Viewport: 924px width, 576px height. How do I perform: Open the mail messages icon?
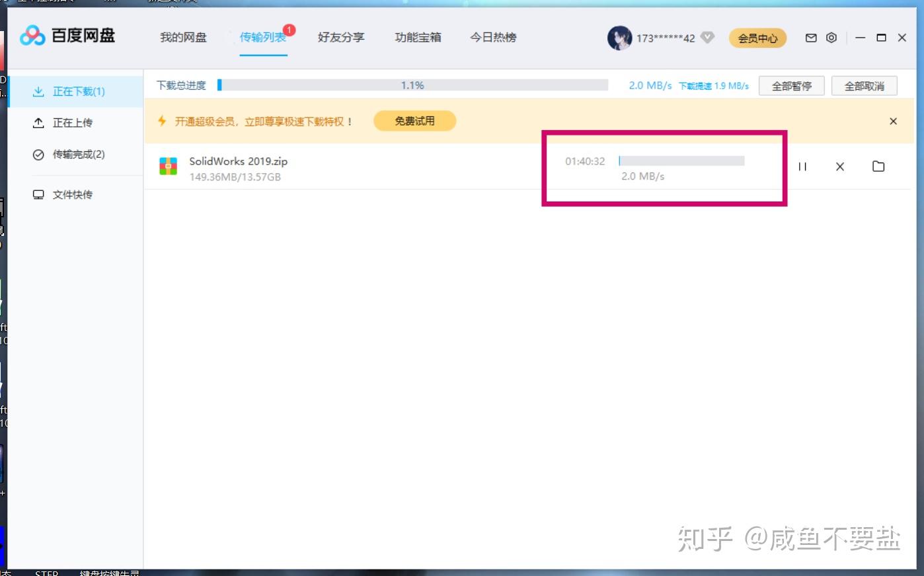(x=811, y=38)
